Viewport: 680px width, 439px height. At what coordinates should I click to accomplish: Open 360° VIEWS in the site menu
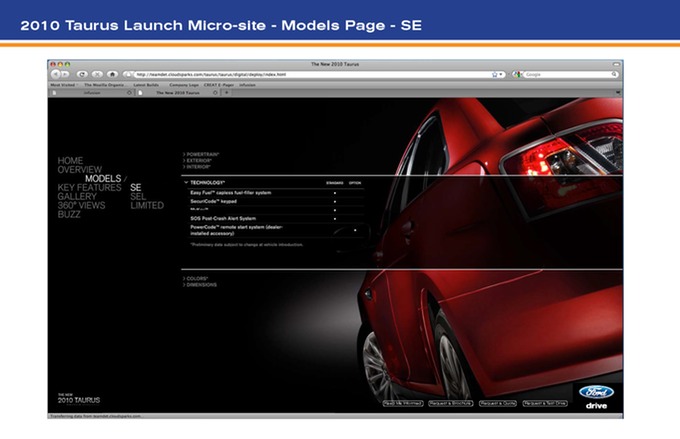[x=82, y=206]
